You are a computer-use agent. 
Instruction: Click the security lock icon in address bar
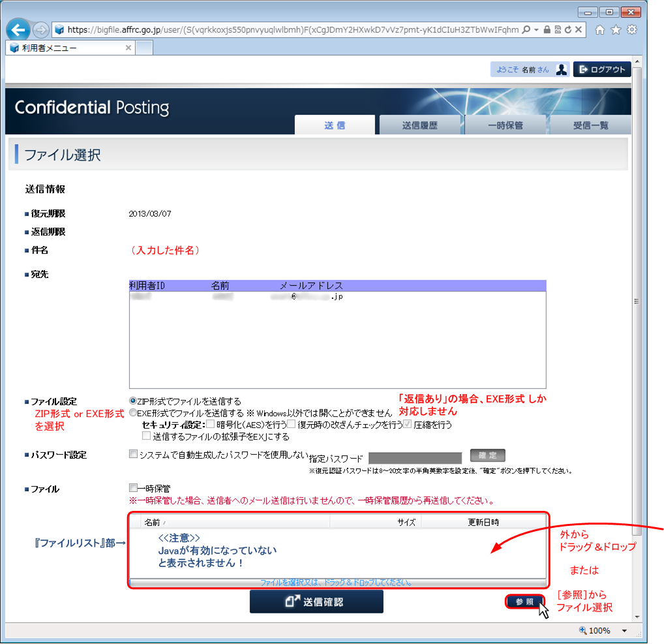coord(547,30)
